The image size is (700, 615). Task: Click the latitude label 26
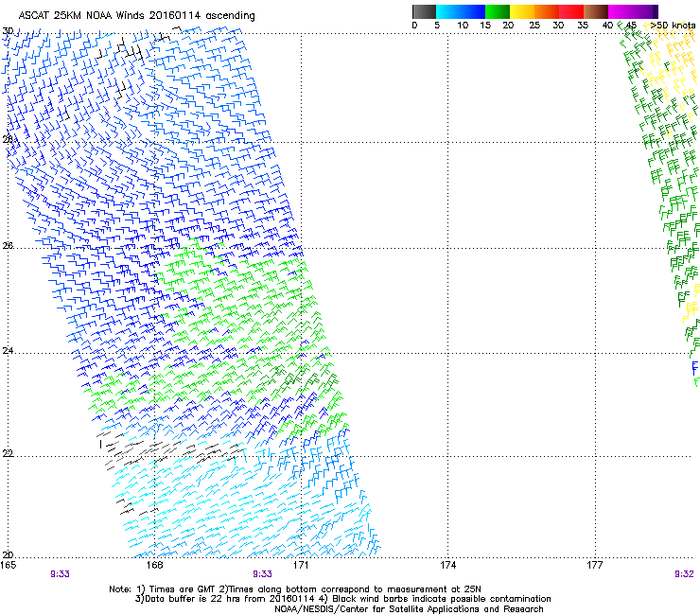pyautogui.click(x=8, y=245)
